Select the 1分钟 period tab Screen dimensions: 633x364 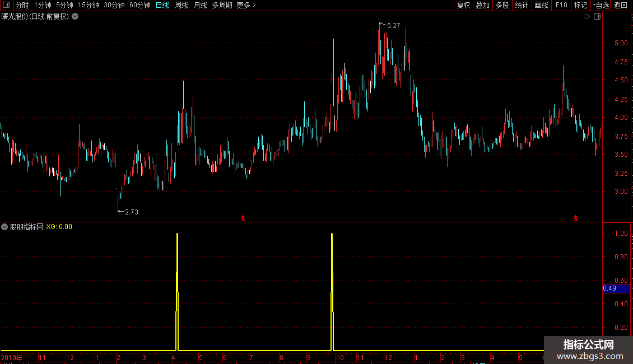(43, 5)
